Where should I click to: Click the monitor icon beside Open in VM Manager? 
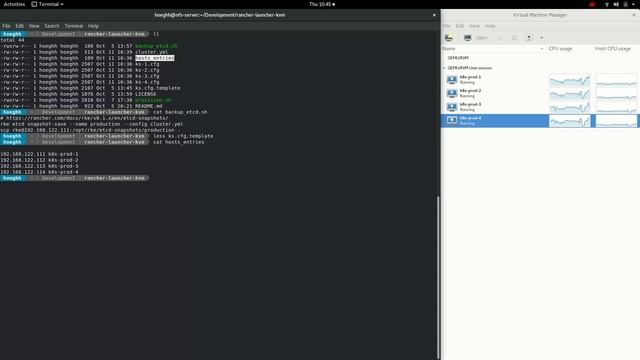(467, 38)
